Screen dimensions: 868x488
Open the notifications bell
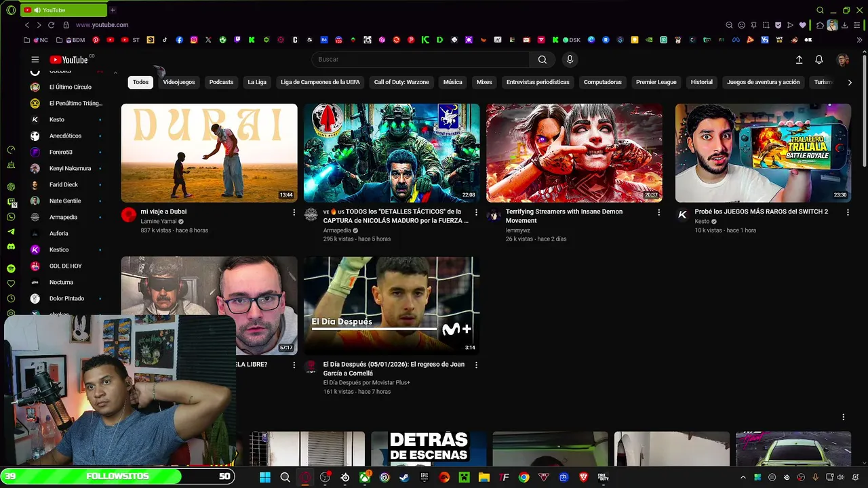tap(819, 60)
